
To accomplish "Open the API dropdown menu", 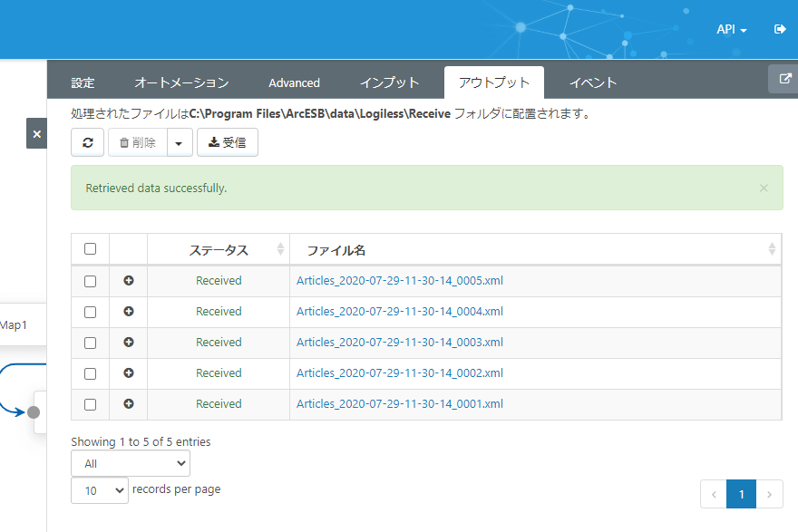I will (x=731, y=29).
